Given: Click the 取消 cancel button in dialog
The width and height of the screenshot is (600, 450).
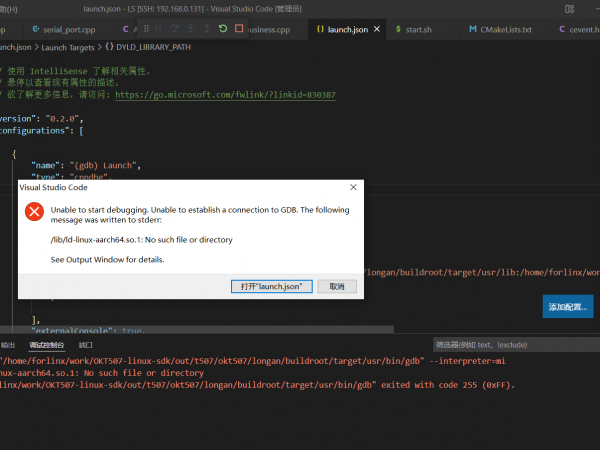Looking at the screenshot, I should 337,286.
